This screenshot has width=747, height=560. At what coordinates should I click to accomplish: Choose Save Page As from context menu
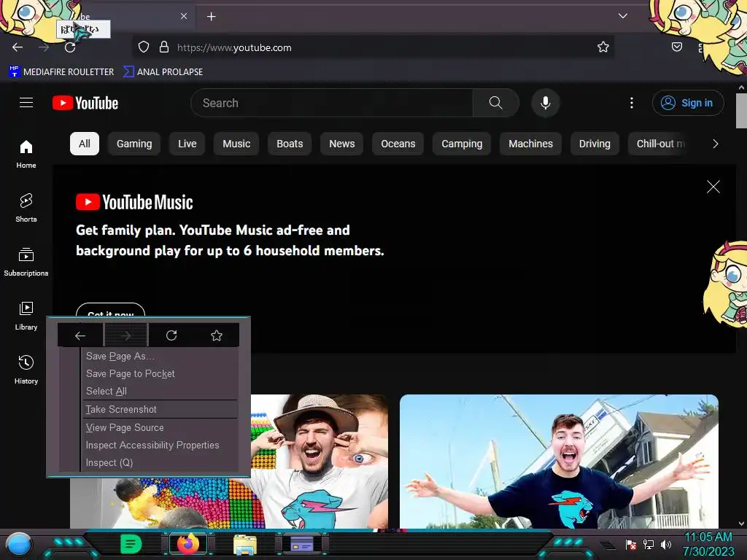[x=161, y=356]
